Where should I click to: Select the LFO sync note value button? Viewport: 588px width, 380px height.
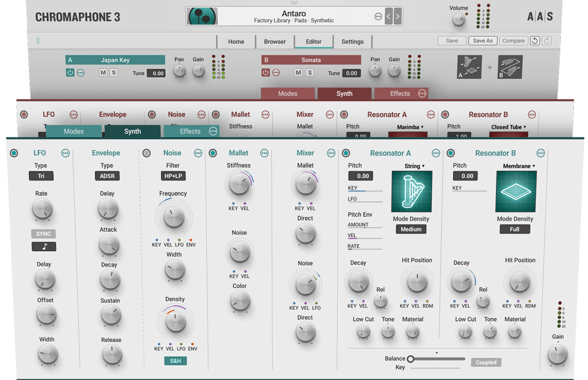(x=44, y=246)
